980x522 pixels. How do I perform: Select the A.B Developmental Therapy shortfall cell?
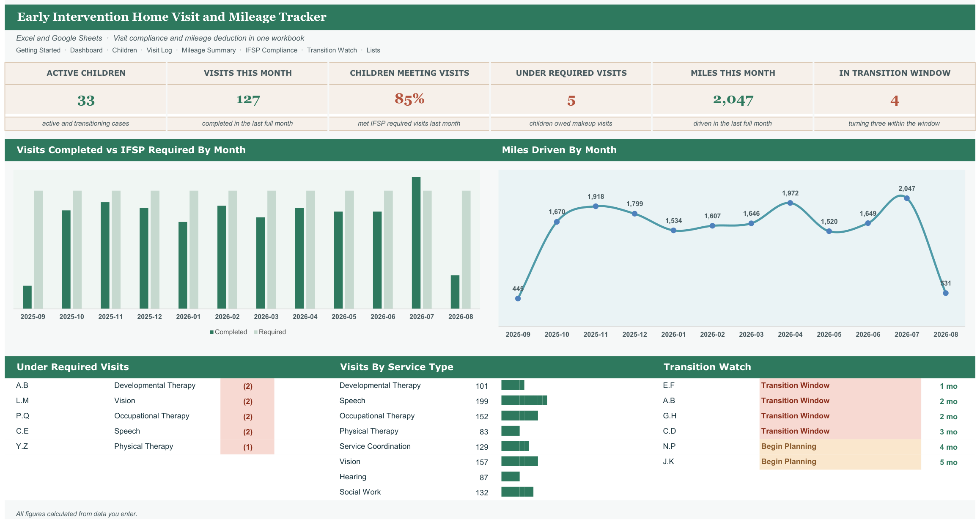point(247,386)
